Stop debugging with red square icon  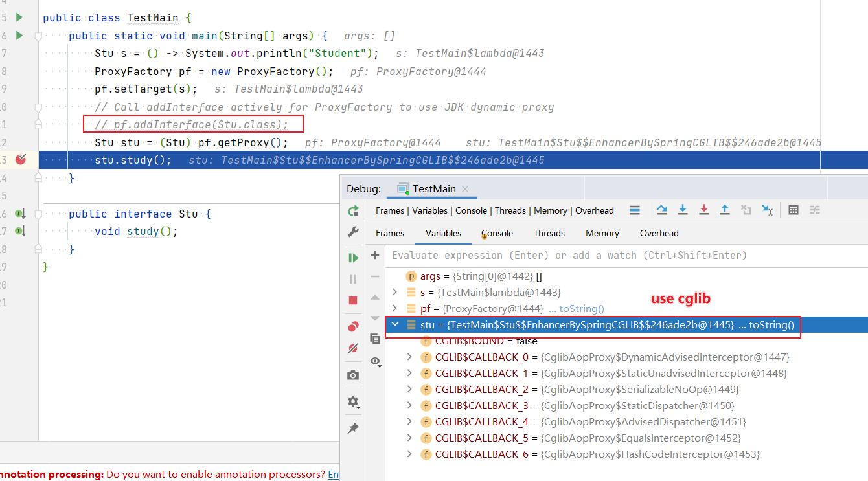pos(353,300)
